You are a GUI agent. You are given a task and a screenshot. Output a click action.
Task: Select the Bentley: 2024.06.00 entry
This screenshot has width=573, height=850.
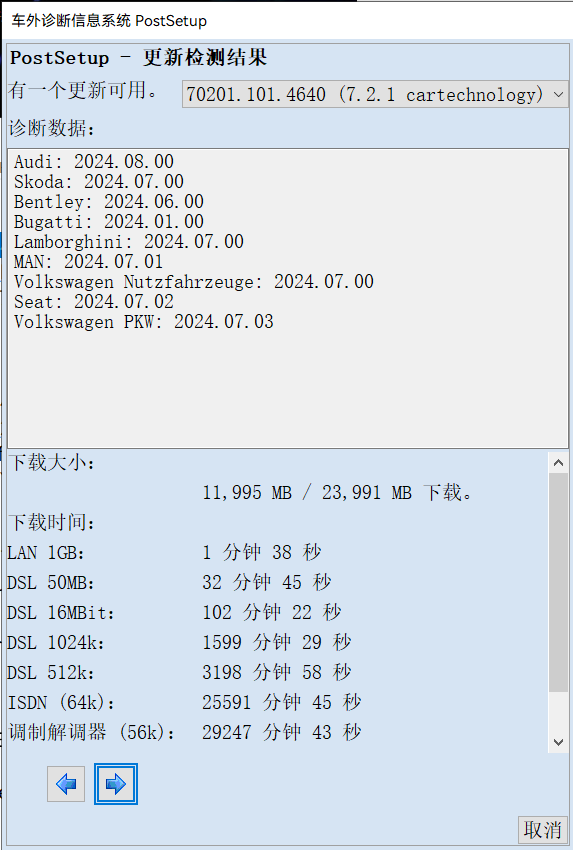click(108, 202)
